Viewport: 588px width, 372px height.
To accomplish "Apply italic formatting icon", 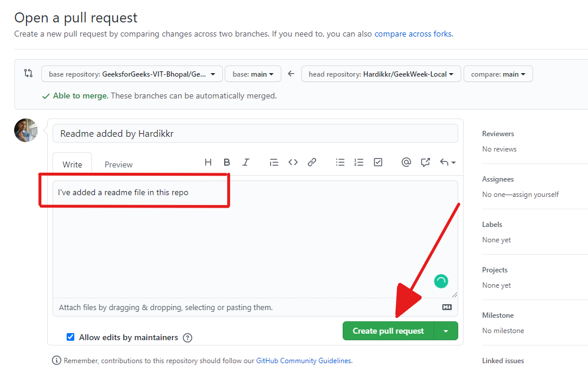I will 245,162.
